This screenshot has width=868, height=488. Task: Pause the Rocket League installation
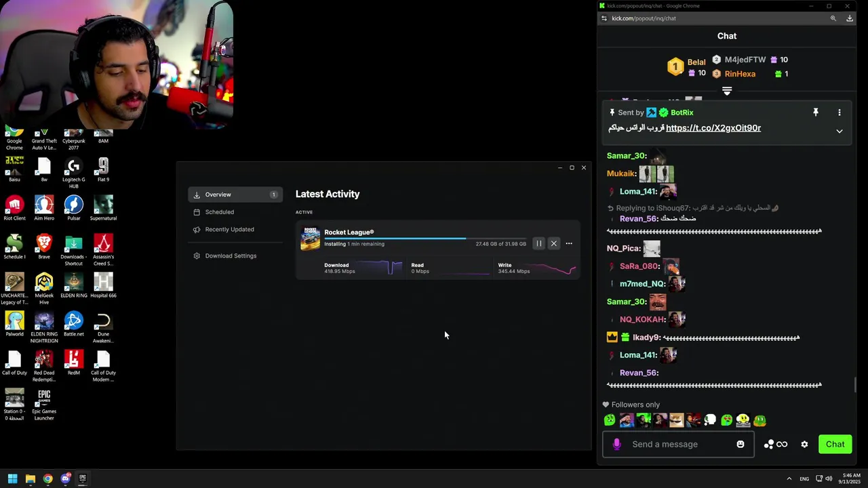click(x=538, y=243)
